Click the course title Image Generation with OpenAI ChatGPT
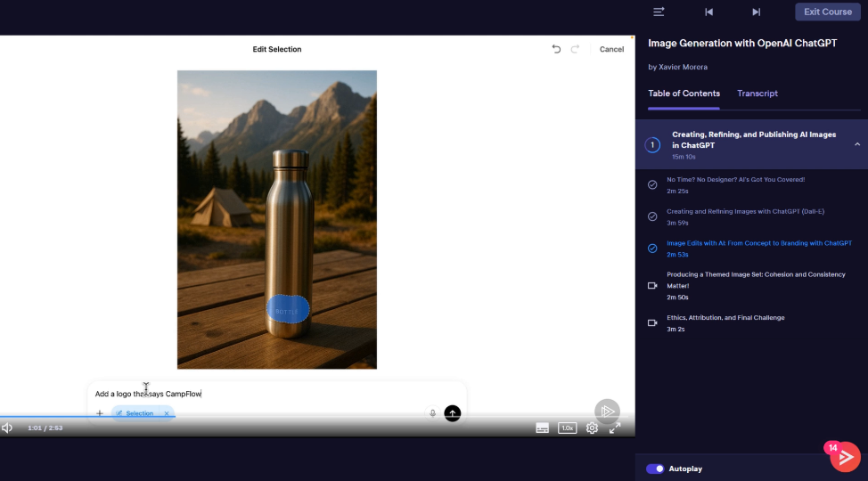The height and width of the screenshot is (481, 868). 742,43
